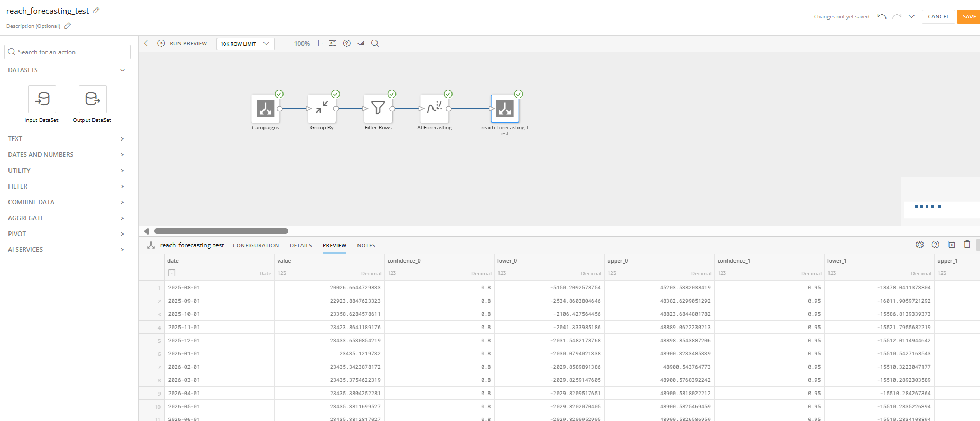
Task: Open tile help question icon
Action: (x=936, y=245)
